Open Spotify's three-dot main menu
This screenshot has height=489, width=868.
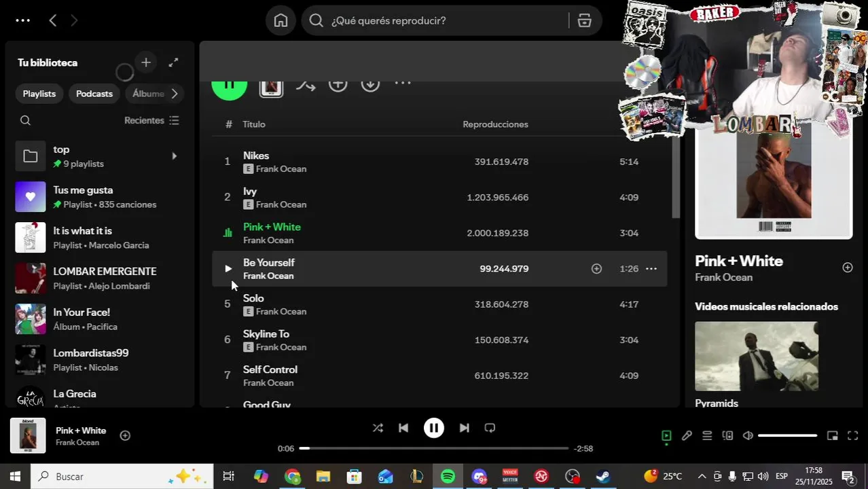coord(22,20)
